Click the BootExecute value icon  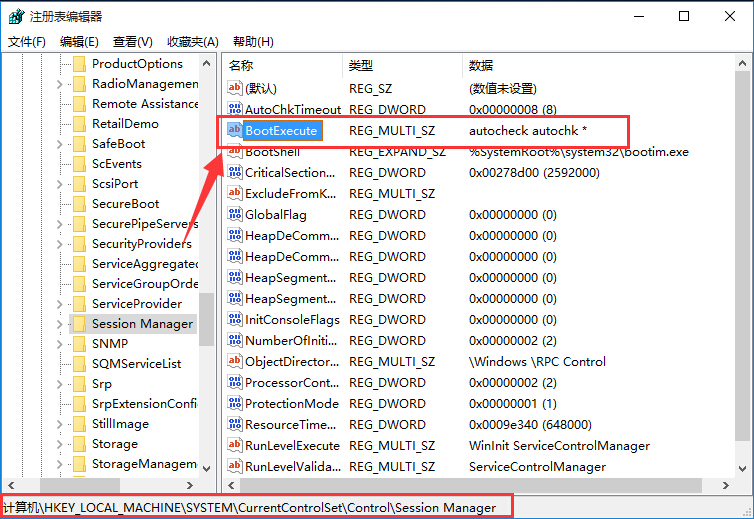235,130
